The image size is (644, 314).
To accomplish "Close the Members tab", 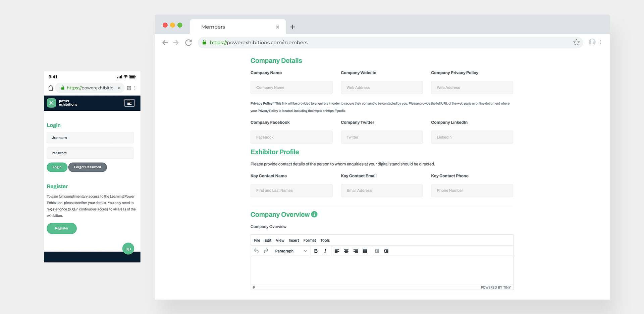I will click(277, 27).
